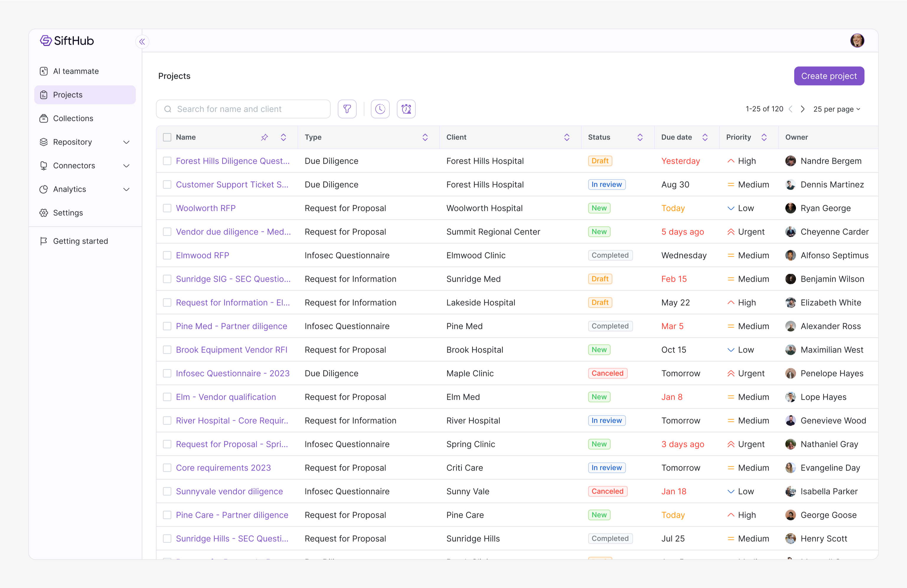Screen dimensions: 907x588
Task: Tick the Elmwood RFP row checkbox
Action: tap(167, 255)
